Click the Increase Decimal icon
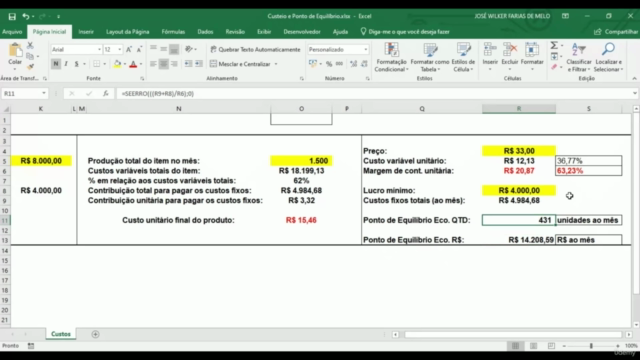 pyautogui.click(x=353, y=64)
